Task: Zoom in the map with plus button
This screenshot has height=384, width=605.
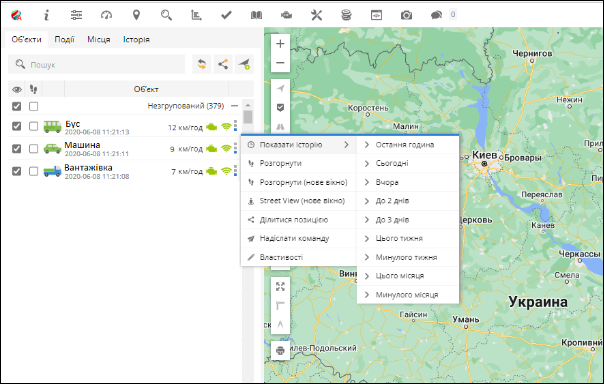Action: [x=281, y=44]
